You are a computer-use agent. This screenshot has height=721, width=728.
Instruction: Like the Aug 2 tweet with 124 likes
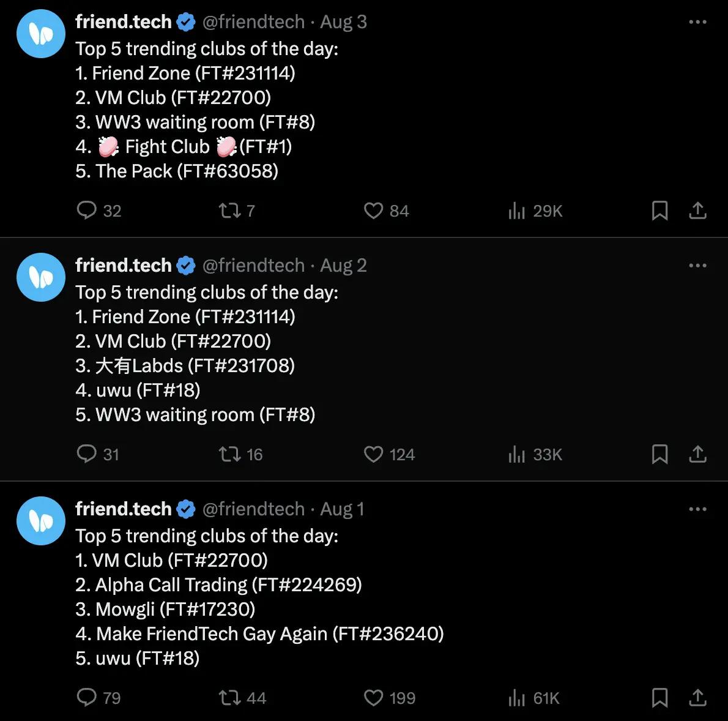click(373, 454)
